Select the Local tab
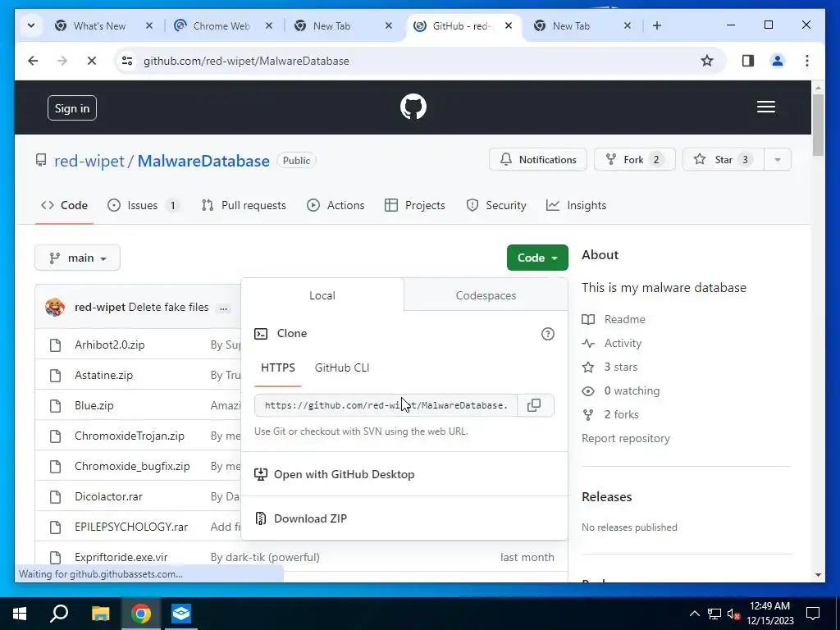Viewport: 840px width, 630px height. pos(322,295)
